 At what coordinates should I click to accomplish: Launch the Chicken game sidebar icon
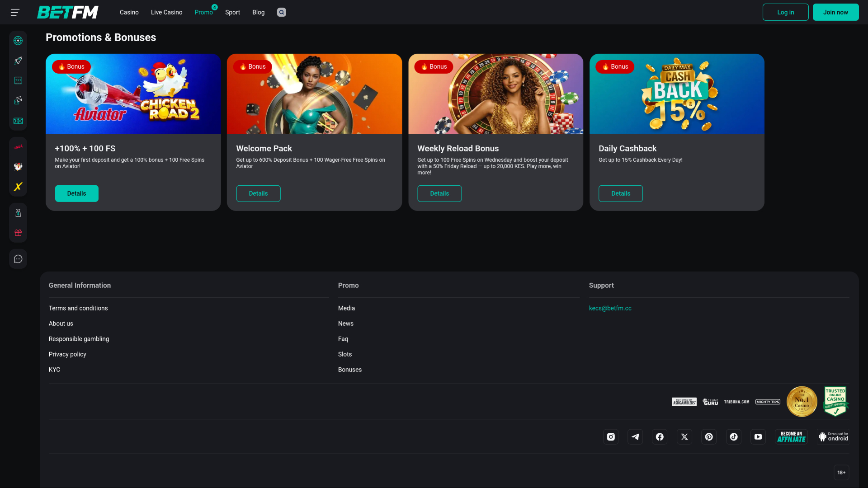point(18,167)
